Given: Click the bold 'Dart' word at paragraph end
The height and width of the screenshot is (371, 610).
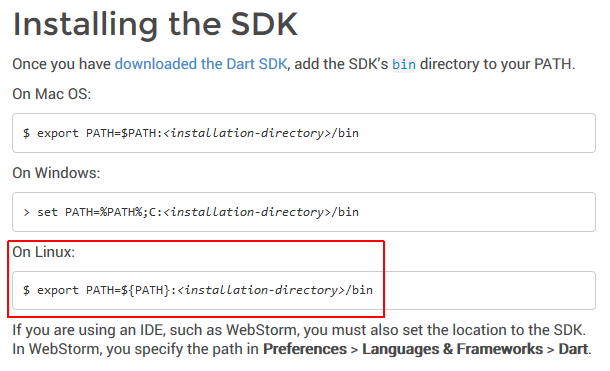Looking at the screenshot, I should 573,349.
